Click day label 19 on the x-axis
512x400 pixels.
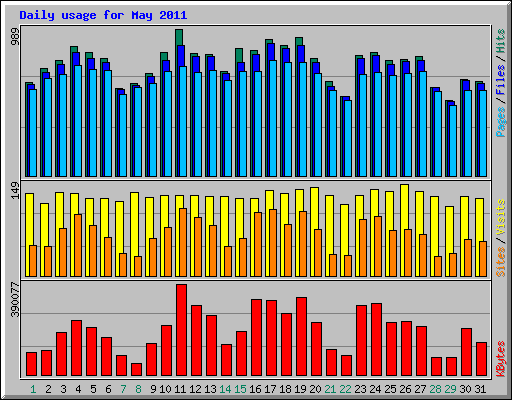coord(300,389)
